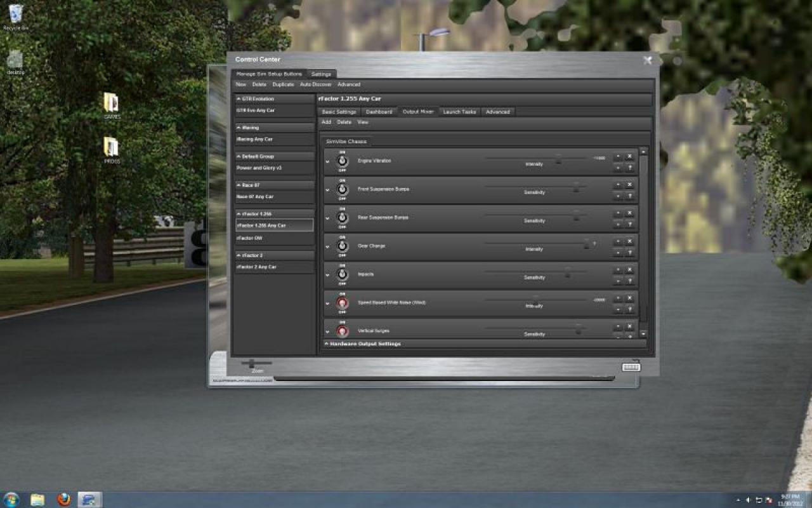Viewport: 812px width, 508px height.
Task: Switch Speed Based White Noise red knob
Action: (342, 303)
